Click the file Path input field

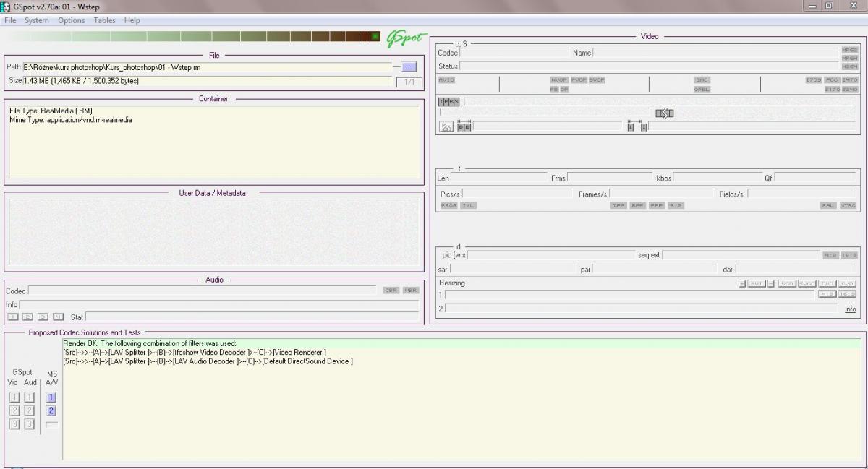point(207,66)
